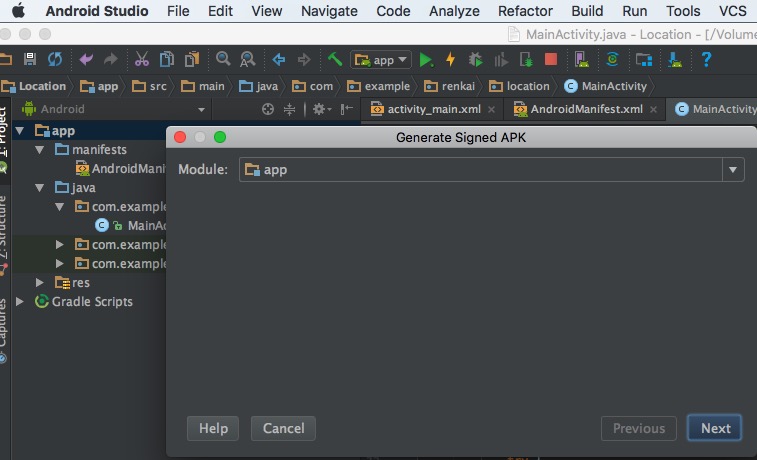The width and height of the screenshot is (757, 460).
Task: Click the renkai breadcrumb folder
Action: point(449,86)
